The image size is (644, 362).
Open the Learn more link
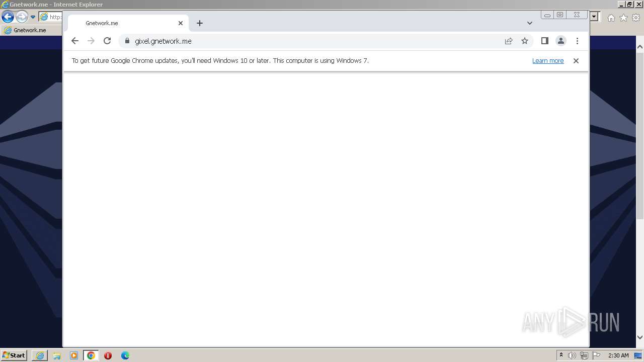pyautogui.click(x=548, y=61)
